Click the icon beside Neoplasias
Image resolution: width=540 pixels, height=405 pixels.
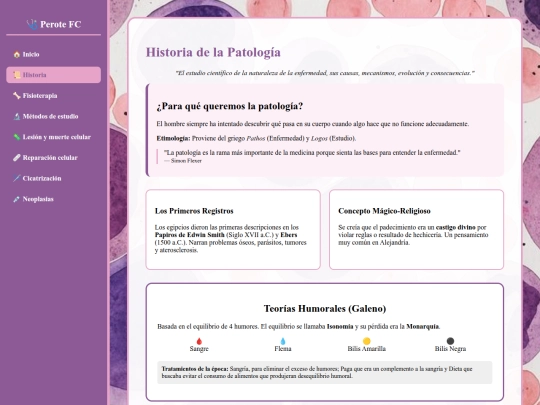17,199
